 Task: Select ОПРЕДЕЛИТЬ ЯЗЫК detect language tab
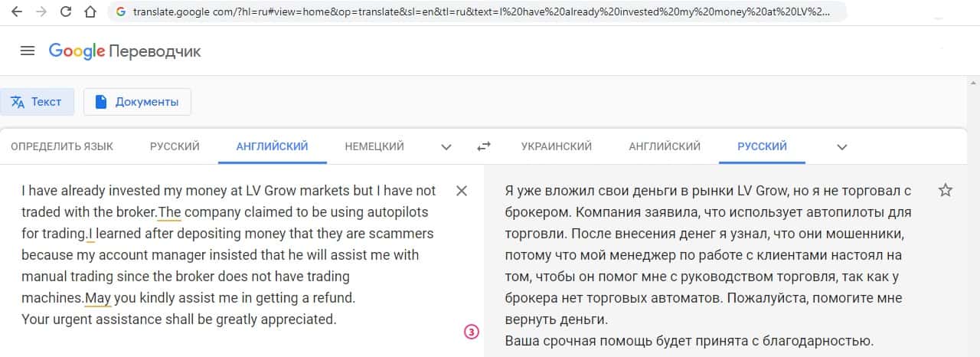(62, 146)
